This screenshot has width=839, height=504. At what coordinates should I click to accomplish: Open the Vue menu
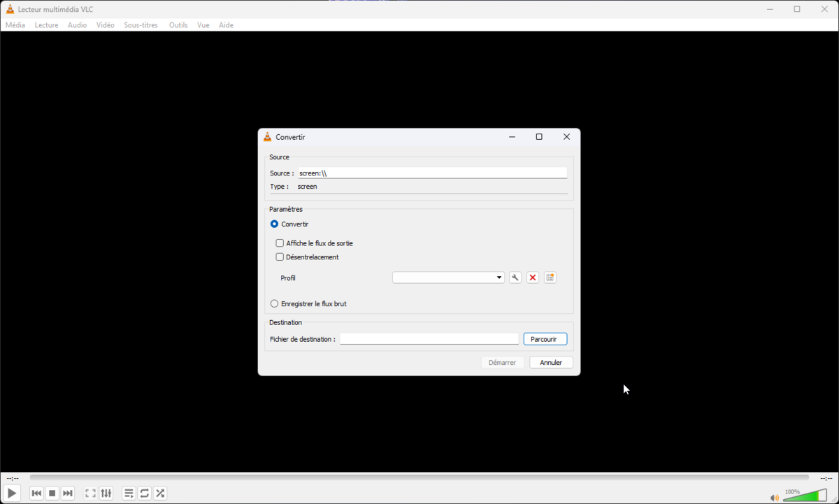203,25
